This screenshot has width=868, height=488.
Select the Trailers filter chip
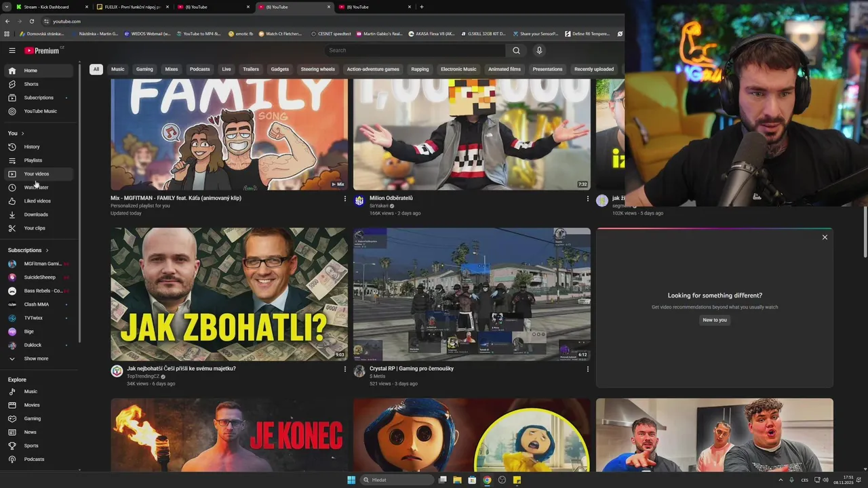click(251, 69)
